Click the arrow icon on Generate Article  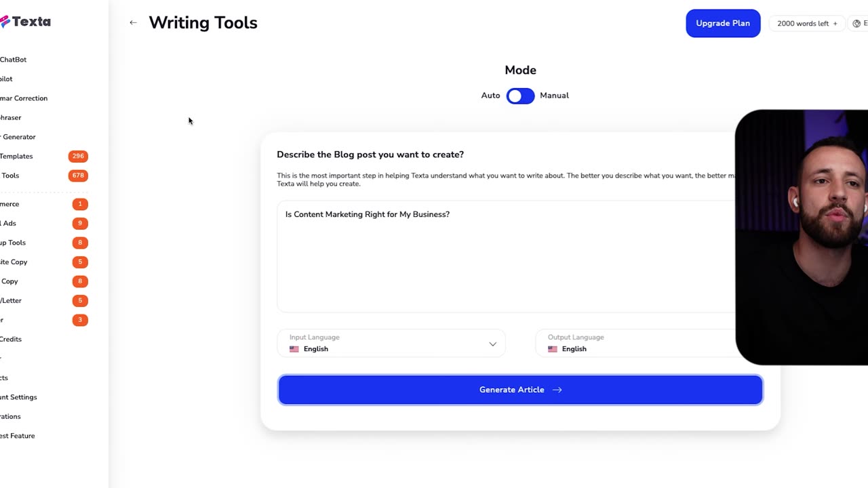[x=557, y=390]
